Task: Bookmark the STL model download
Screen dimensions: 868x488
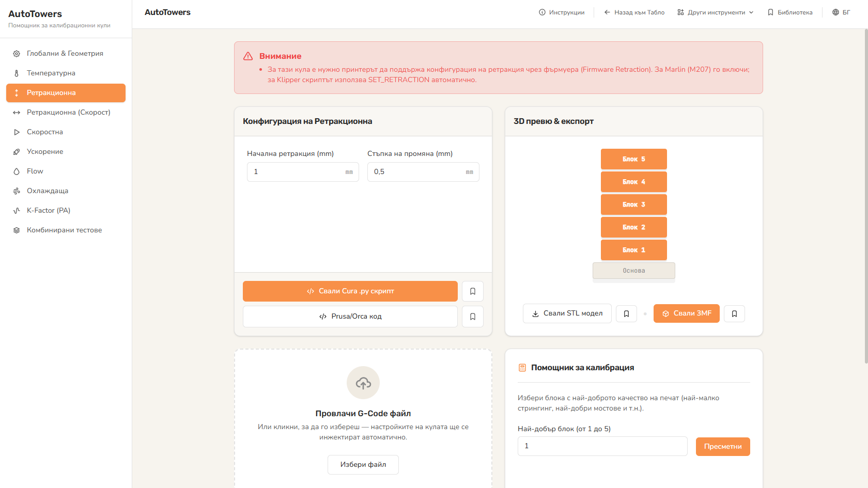Action: pyautogui.click(x=626, y=313)
